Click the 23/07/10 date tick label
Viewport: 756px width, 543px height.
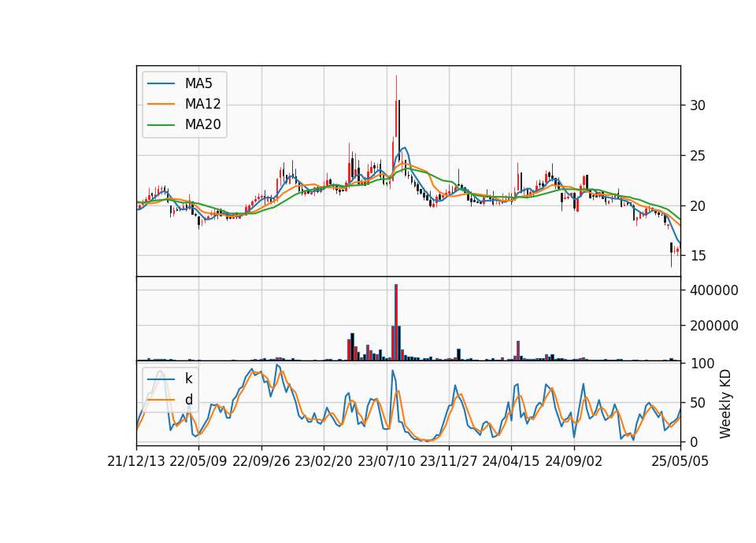[386, 461]
